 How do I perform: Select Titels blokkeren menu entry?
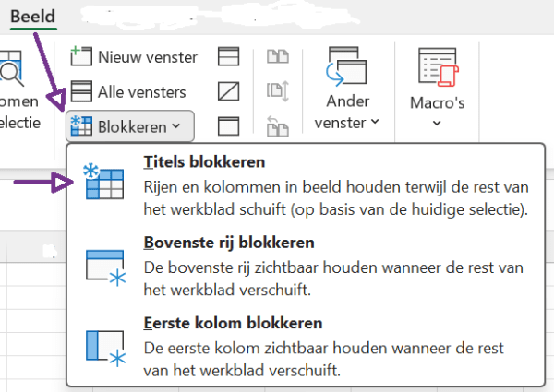coord(306,185)
